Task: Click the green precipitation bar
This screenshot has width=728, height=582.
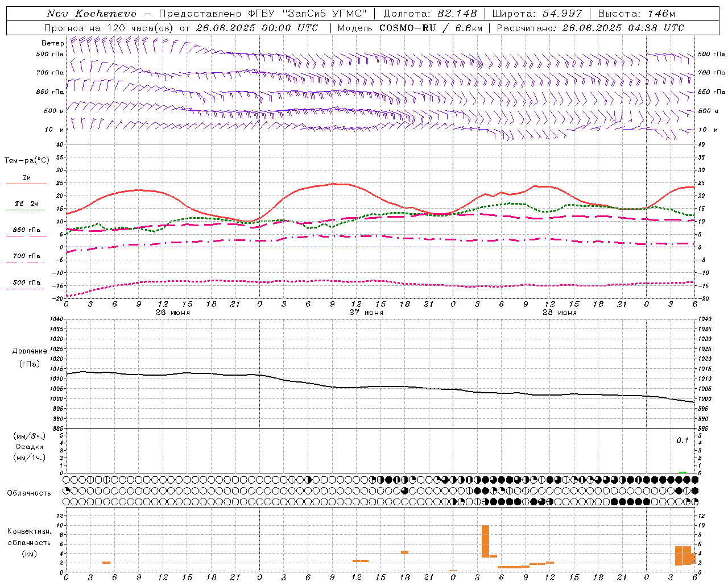Action: [682, 472]
